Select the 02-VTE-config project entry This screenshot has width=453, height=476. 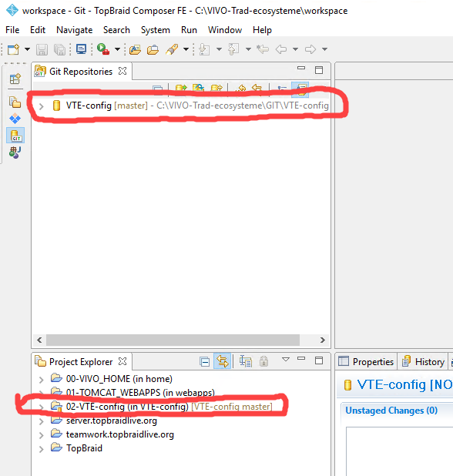pos(169,406)
